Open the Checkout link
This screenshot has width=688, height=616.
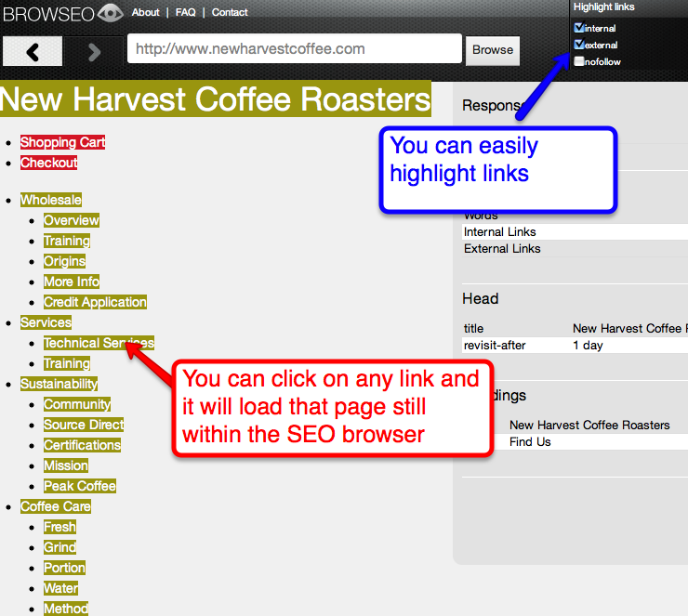tap(48, 163)
